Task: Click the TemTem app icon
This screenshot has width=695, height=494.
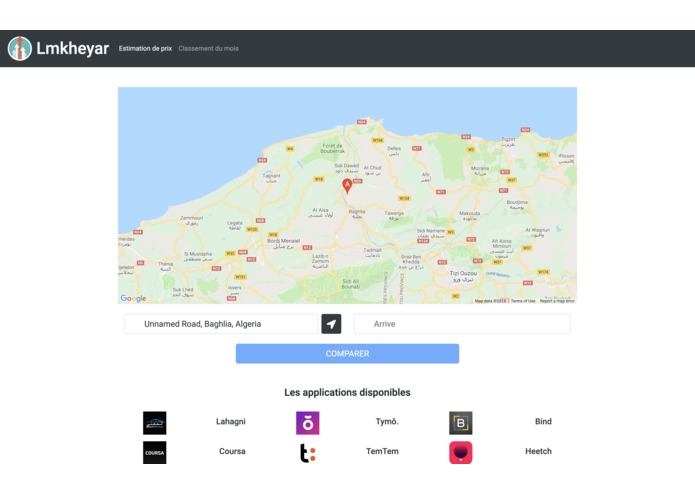Action: (308, 453)
